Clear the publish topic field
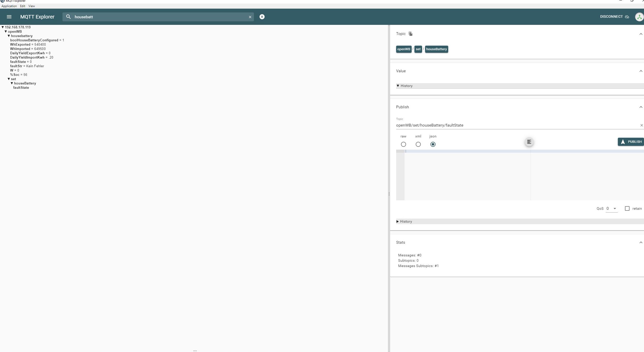Image resolution: width=644 pixels, height=352 pixels. [641, 125]
